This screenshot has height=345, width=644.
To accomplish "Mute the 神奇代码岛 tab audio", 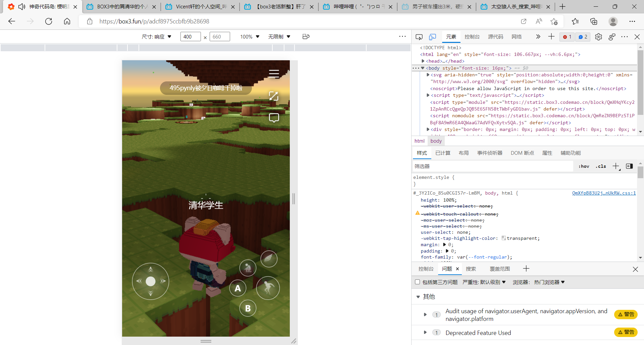I will click(22, 7).
